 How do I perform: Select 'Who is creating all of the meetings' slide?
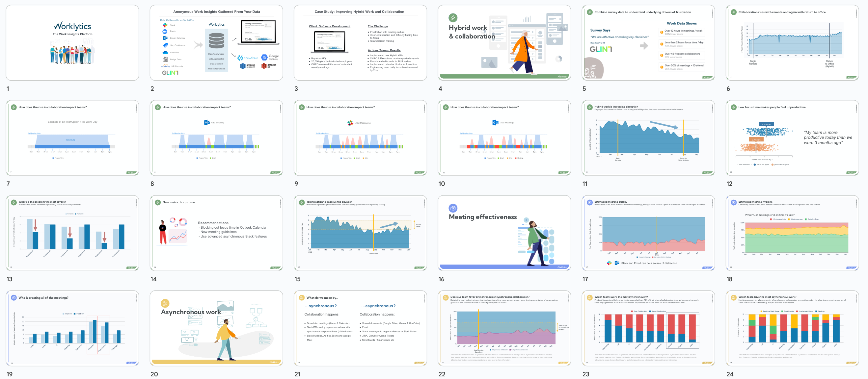pyautogui.click(x=72, y=328)
